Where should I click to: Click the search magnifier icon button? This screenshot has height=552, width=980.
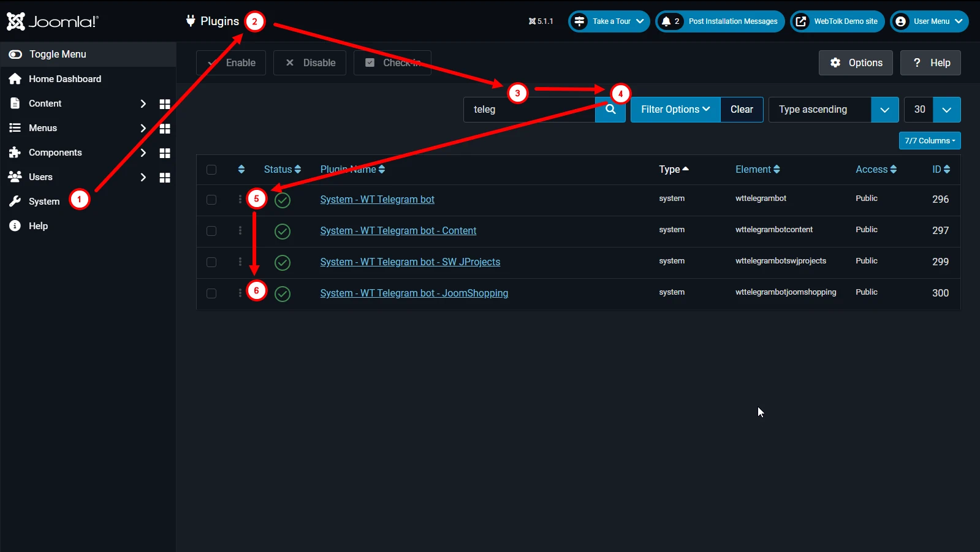coord(610,110)
